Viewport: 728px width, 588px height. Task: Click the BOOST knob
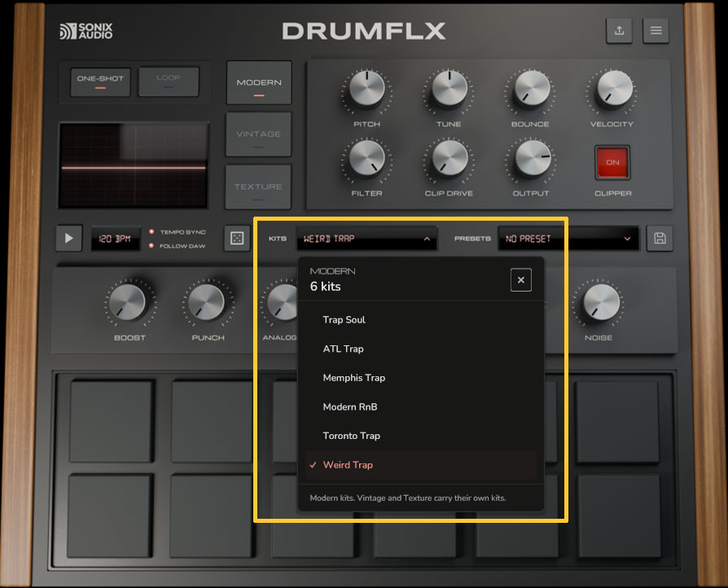[x=127, y=302]
